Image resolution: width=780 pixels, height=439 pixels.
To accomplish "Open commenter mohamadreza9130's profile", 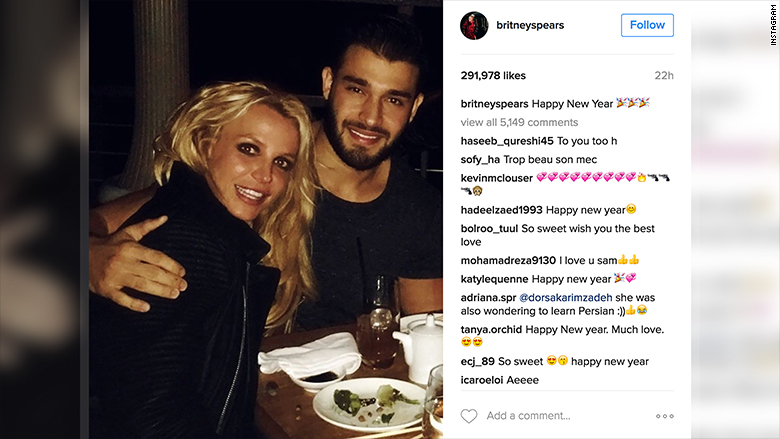I will 508,260.
